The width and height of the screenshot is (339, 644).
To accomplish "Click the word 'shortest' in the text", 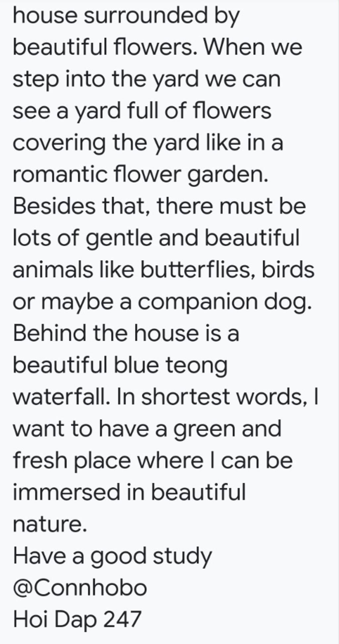I will tap(186, 396).
